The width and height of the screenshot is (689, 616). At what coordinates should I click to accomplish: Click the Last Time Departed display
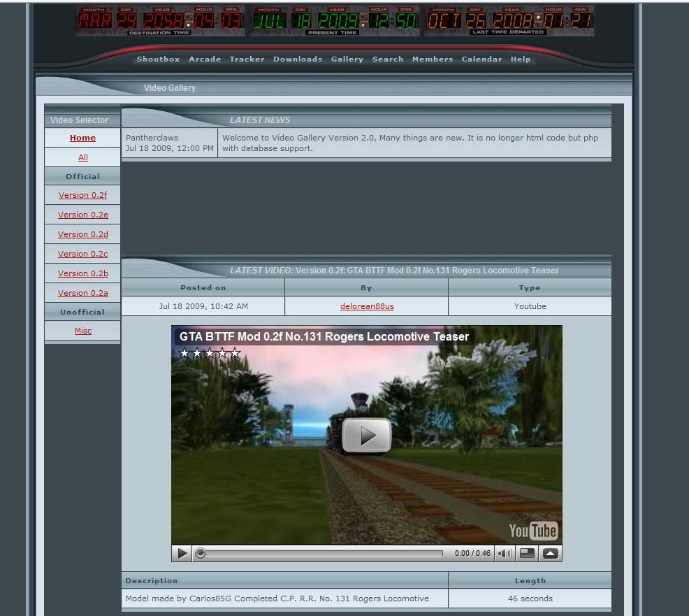[509, 21]
